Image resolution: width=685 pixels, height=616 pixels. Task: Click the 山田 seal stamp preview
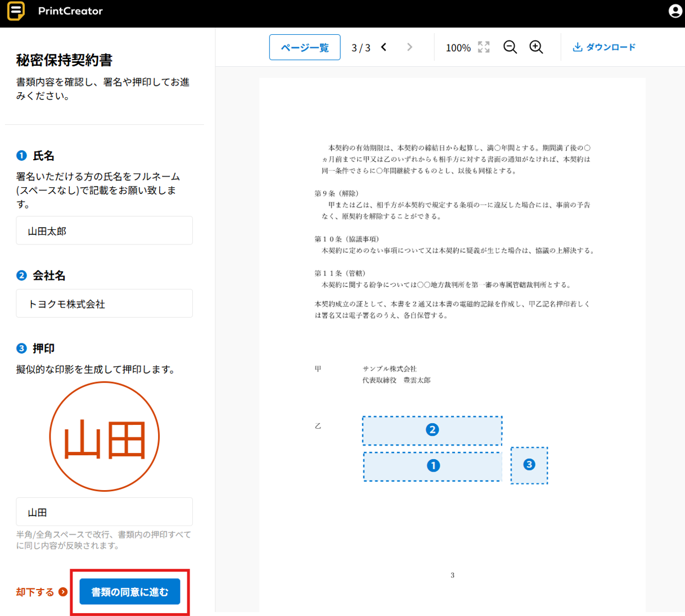105,437
